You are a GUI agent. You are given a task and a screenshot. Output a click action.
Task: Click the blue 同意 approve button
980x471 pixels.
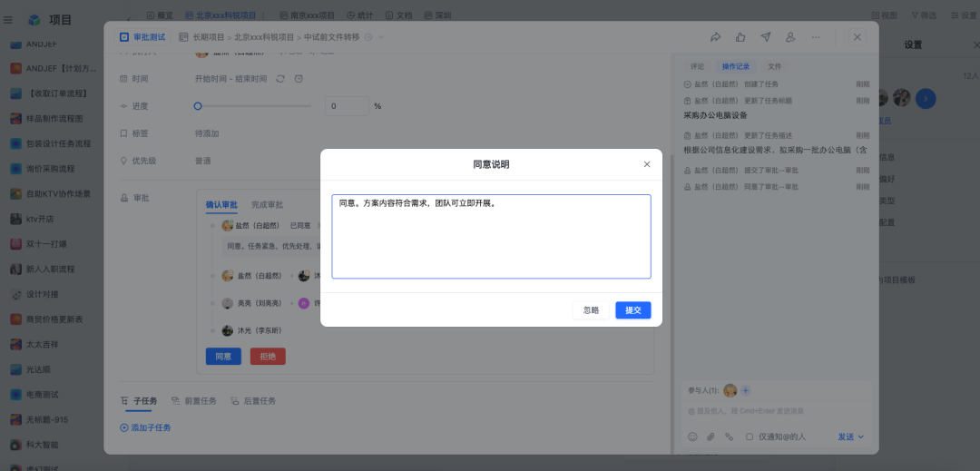[x=223, y=356]
